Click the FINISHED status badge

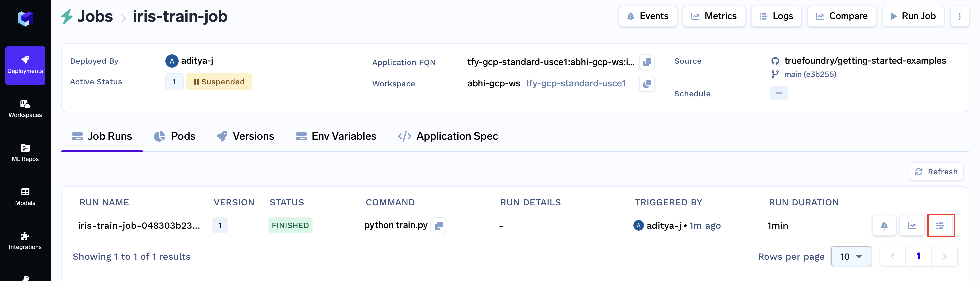click(x=290, y=225)
